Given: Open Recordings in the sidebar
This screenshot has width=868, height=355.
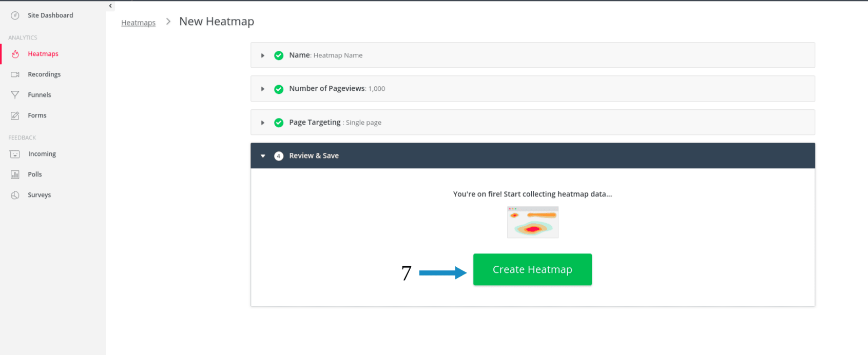Looking at the screenshot, I should (44, 74).
